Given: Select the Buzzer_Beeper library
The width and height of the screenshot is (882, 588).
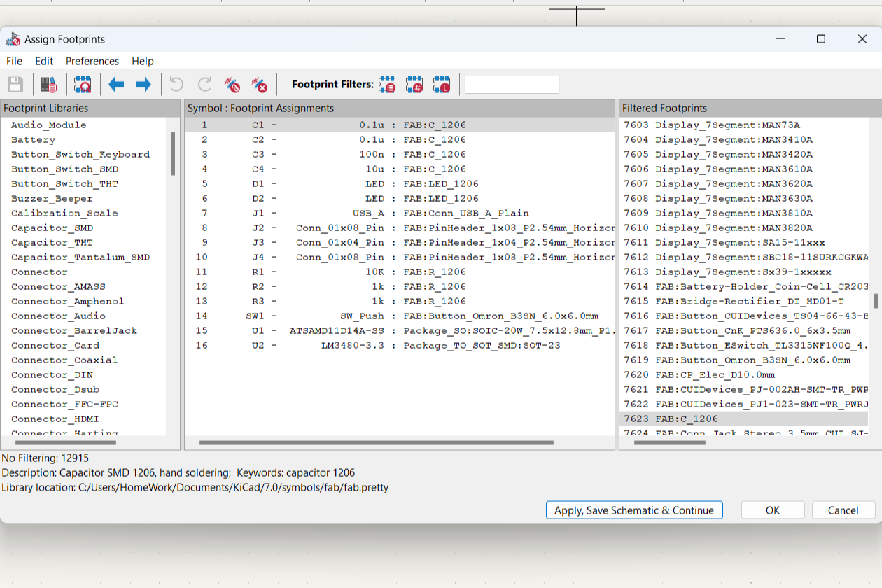Looking at the screenshot, I should (52, 198).
